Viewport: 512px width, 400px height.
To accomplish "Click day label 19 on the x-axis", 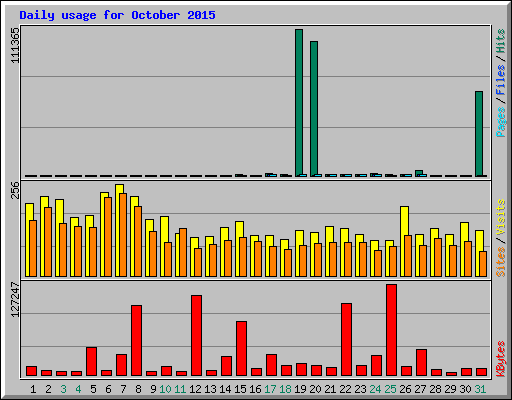I will click(x=300, y=389).
